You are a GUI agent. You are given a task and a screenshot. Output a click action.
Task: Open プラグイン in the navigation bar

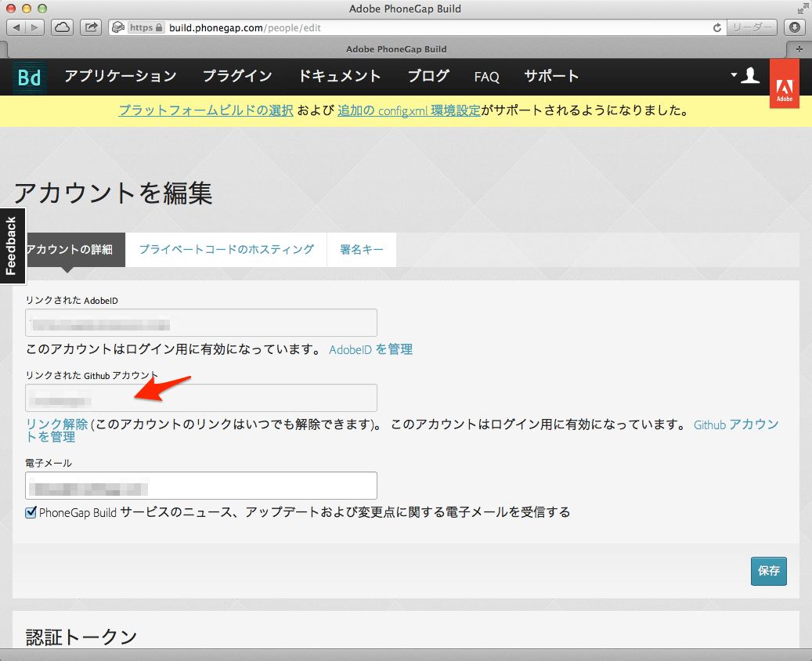[238, 76]
